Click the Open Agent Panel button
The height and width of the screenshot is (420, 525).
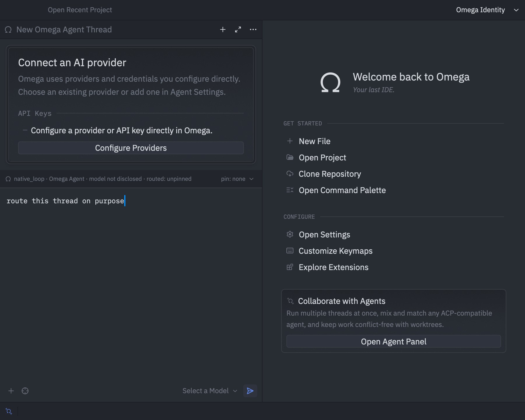394,342
